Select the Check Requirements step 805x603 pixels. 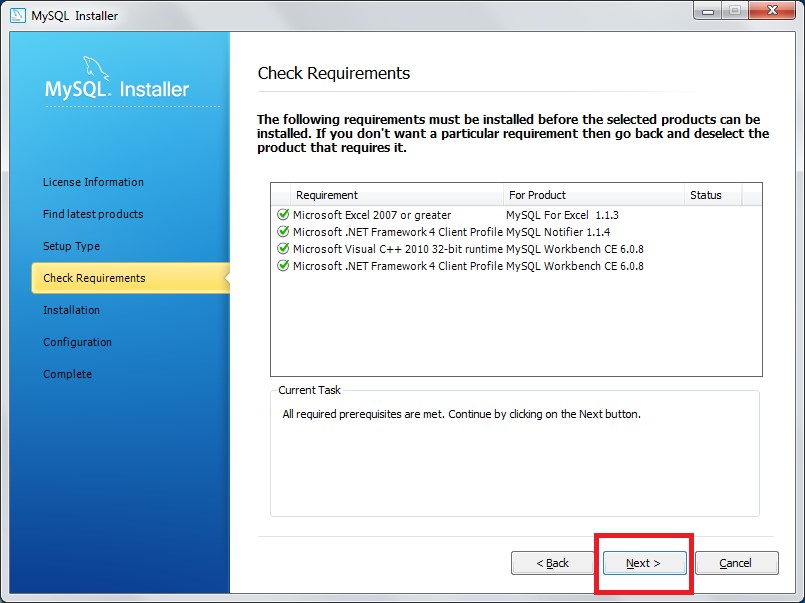(x=130, y=278)
